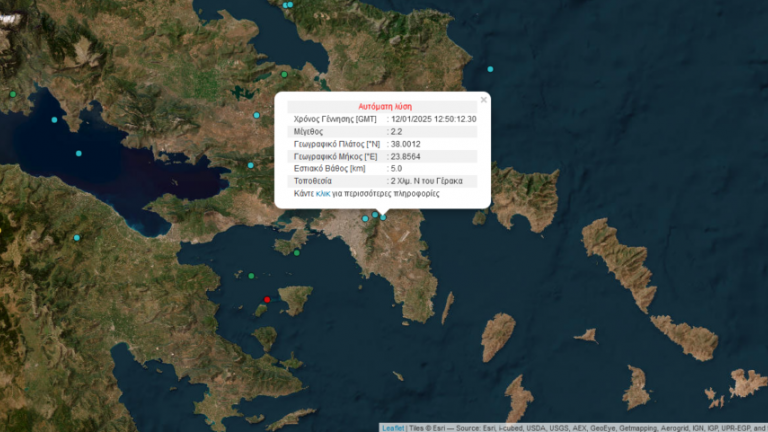The height and width of the screenshot is (432, 768).
Task: Click the 'Αυτόματη λύση' popup title
Action: pos(385,106)
